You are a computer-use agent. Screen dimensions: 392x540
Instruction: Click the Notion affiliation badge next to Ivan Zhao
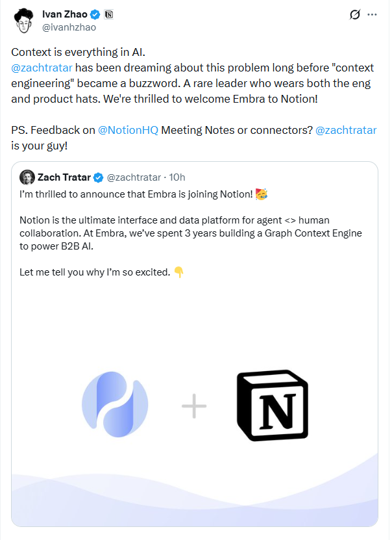point(108,14)
